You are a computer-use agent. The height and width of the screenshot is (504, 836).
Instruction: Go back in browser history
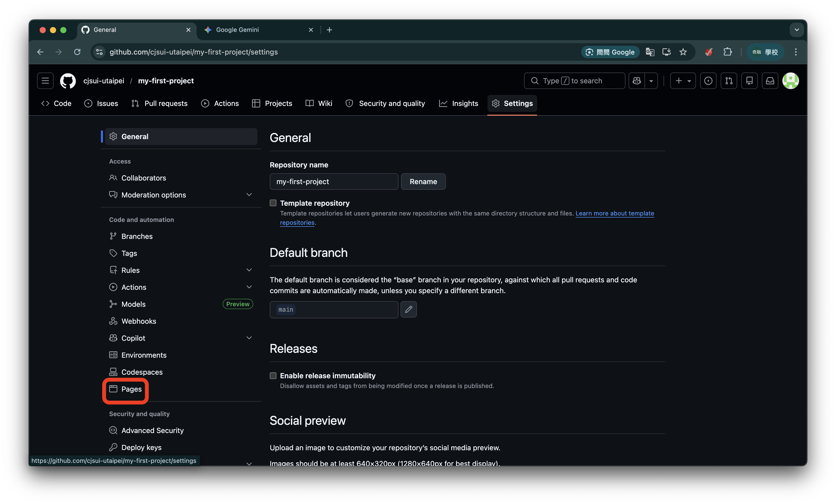click(40, 52)
